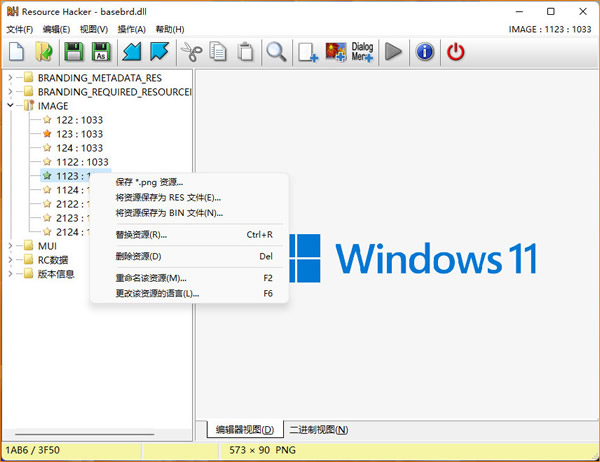Click the Cut scissors icon
This screenshot has height=462, width=600.
[191, 52]
